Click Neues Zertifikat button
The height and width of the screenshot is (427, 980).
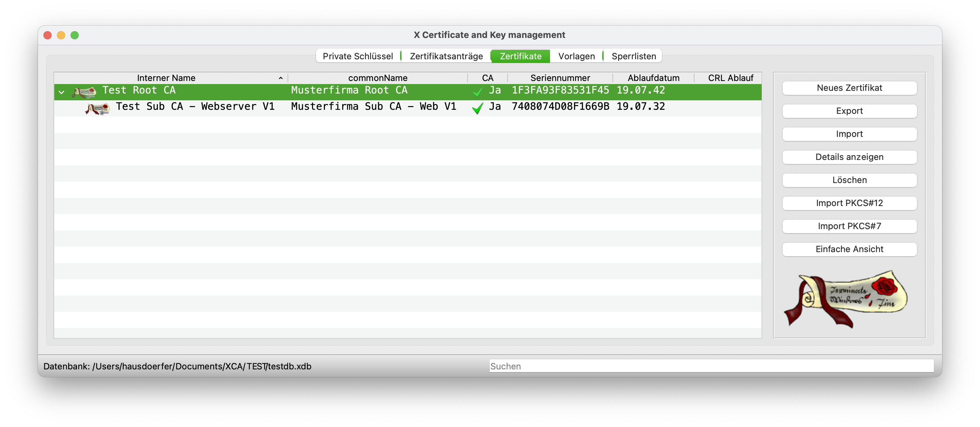[x=849, y=88]
